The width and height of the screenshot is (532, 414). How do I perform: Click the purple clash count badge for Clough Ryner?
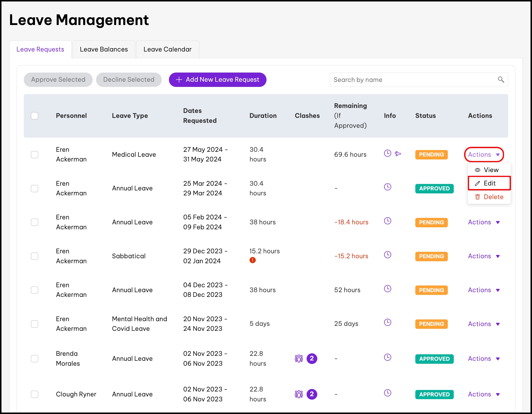click(312, 394)
